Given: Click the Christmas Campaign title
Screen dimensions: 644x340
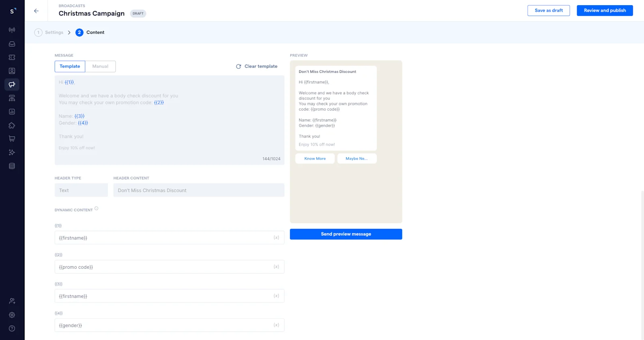Looking at the screenshot, I should 92,14.
